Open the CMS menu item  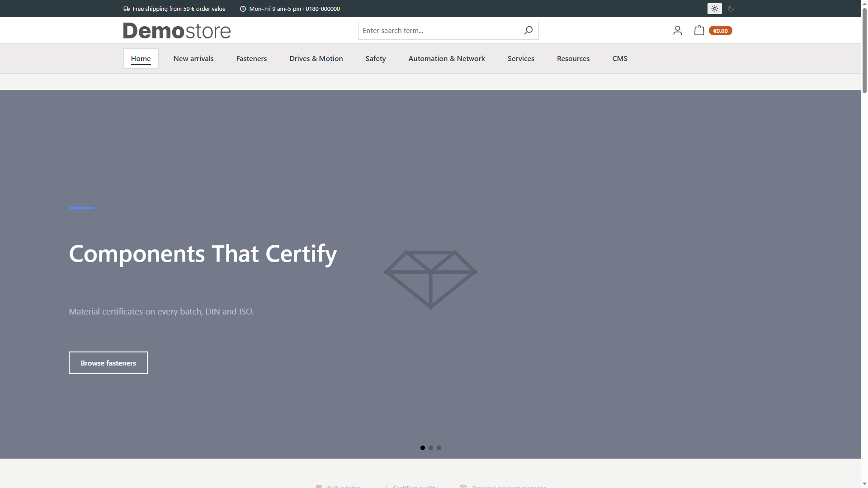pyautogui.click(x=620, y=58)
